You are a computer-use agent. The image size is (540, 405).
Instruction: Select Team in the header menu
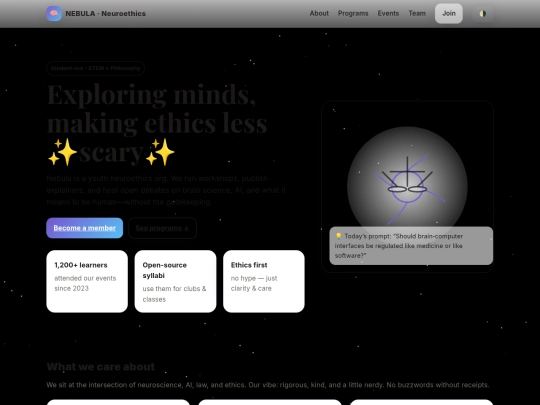tap(417, 13)
